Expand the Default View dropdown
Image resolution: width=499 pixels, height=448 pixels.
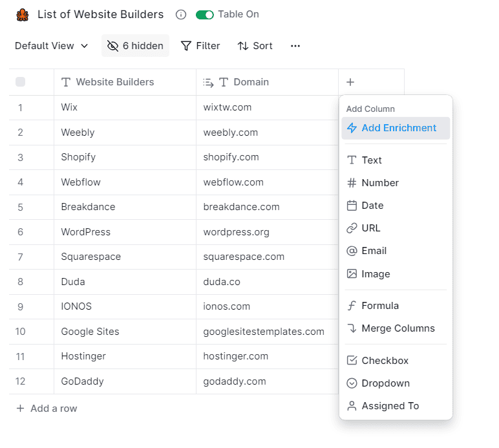pyautogui.click(x=51, y=46)
